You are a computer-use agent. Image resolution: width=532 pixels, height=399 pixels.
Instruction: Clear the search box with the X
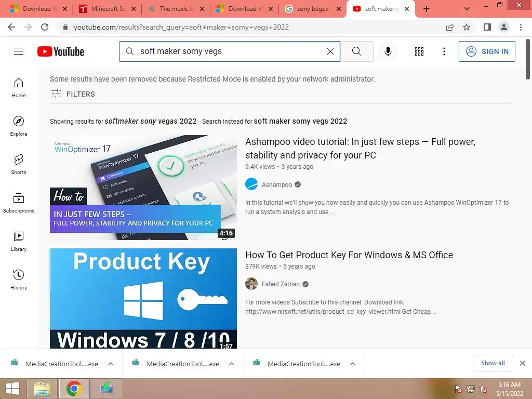330,51
